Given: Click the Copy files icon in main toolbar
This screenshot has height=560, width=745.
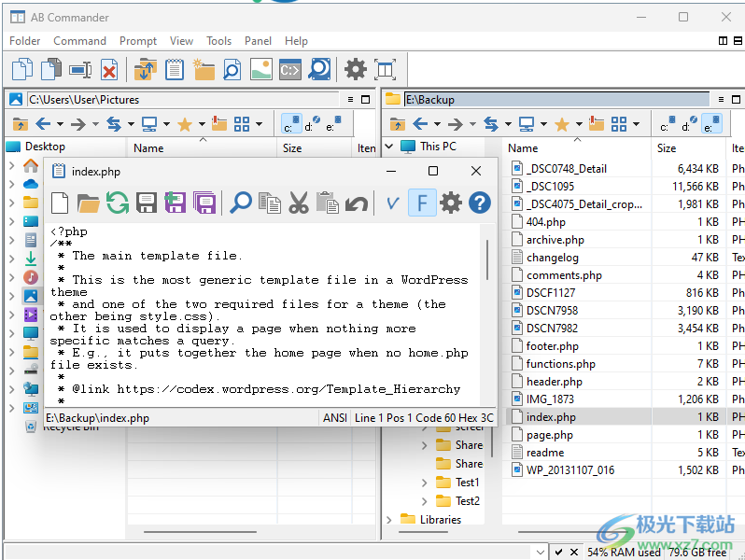Looking at the screenshot, I should [x=21, y=70].
